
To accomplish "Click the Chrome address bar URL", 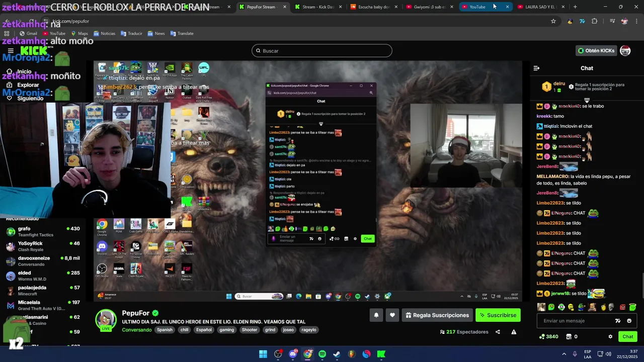I will [70, 22].
